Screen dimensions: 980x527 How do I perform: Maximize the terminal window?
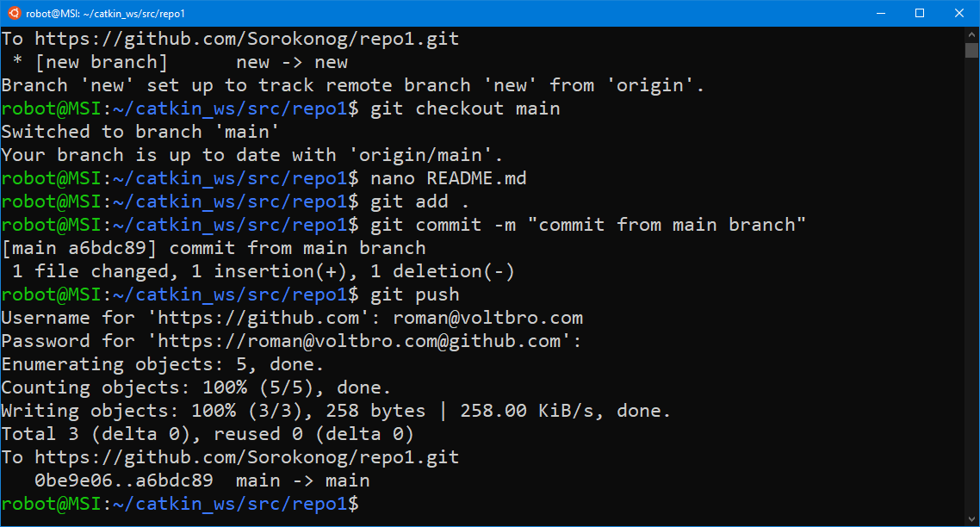[x=920, y=13]
